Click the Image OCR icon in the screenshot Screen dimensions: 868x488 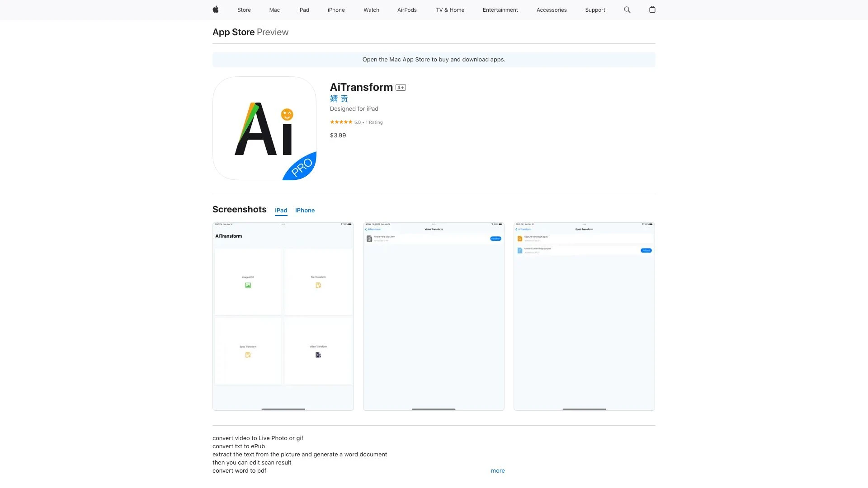coord(248,285)
